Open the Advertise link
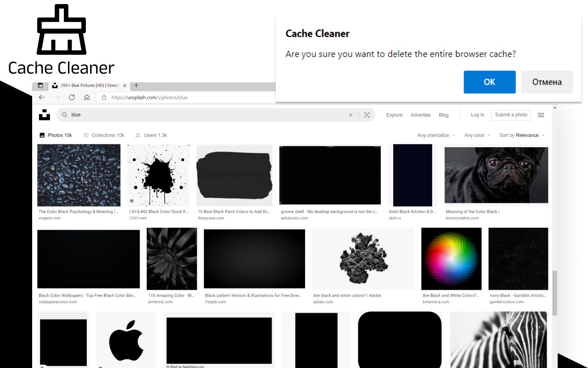 (x=421, y=115)
